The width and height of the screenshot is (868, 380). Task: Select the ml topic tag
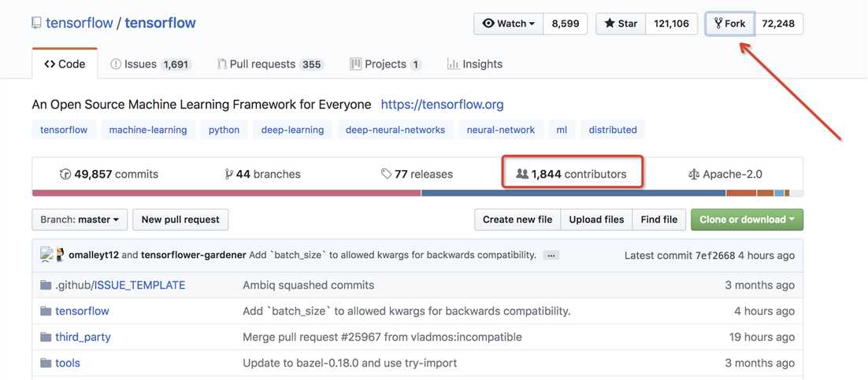click(562, 130)
